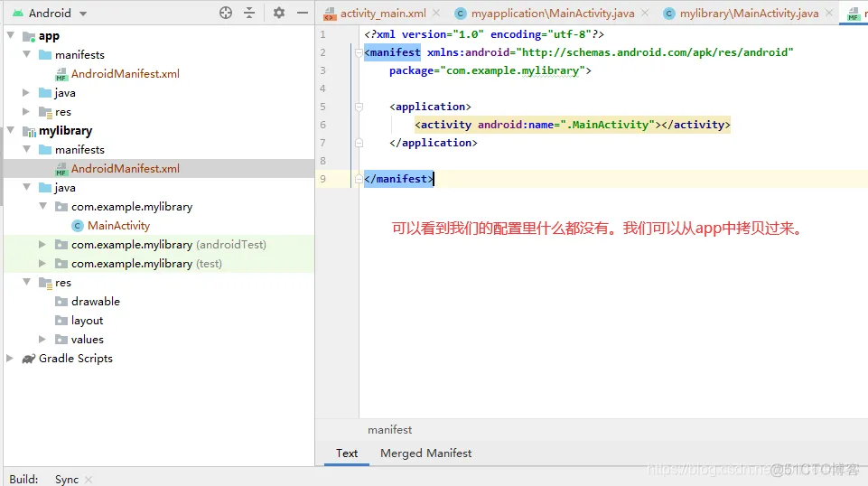Switch to mylibrary\MainActivity.java tab
The height and width of the screenshot is (486, 868).
point(749,14)
